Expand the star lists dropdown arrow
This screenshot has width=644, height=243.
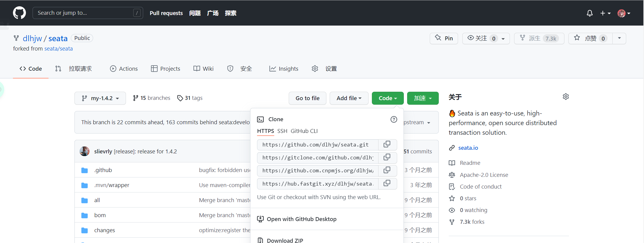coord(619,38)
